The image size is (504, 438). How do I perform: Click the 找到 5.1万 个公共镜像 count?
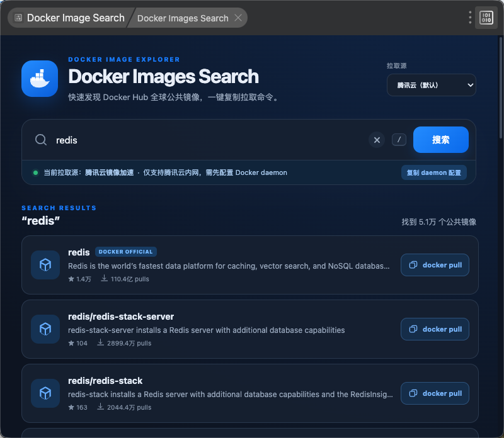tap(438, 222)
